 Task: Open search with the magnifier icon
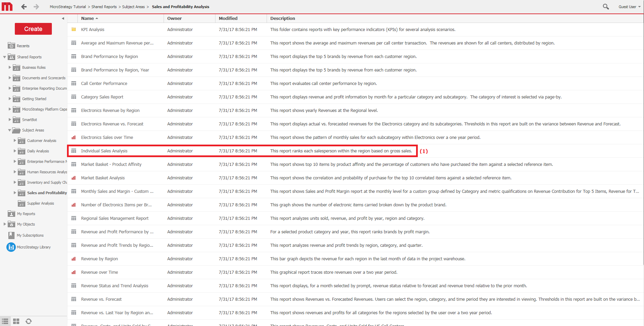[x=606, y=7]
